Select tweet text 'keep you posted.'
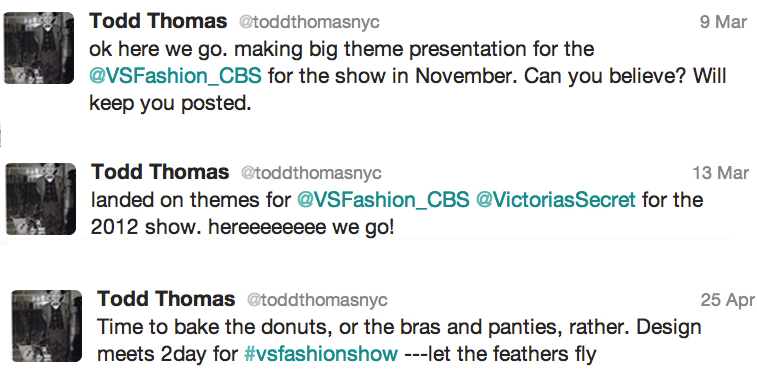 click(x=170, y=104)
